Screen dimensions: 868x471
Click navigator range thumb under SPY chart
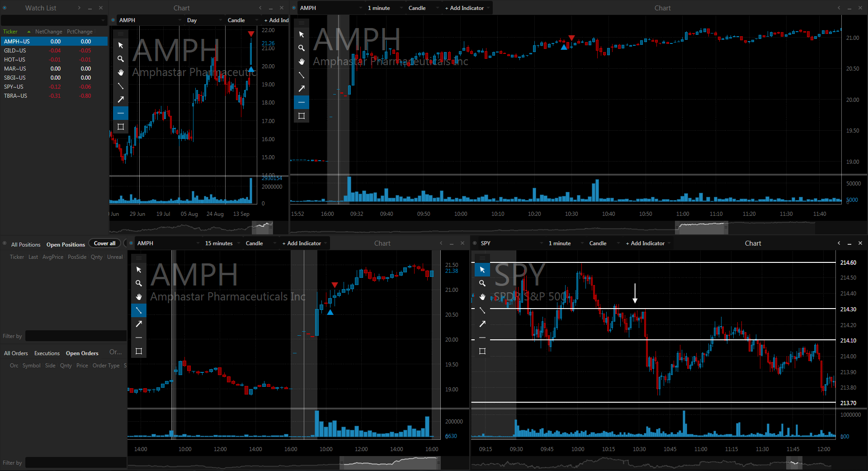coord(794,462)
